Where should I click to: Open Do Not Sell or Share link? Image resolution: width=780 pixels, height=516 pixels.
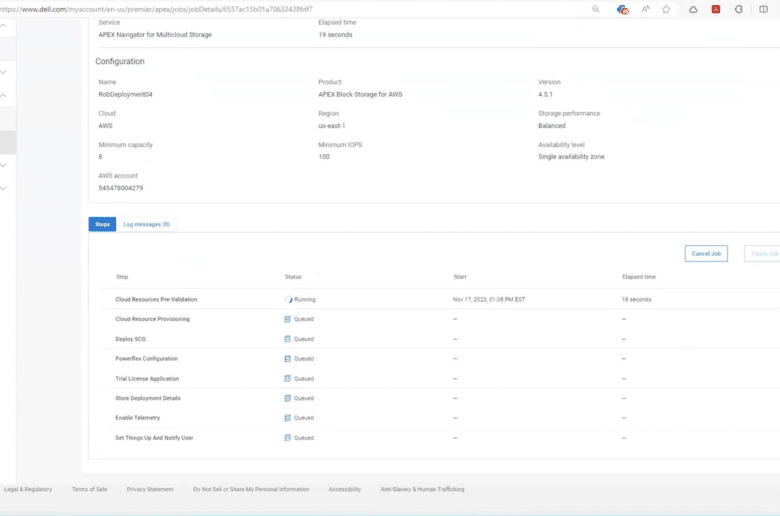point(251,489)
